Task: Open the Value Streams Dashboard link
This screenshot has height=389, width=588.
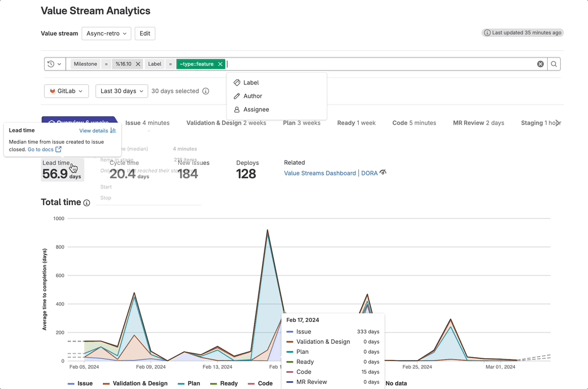Action: (320, 173)
